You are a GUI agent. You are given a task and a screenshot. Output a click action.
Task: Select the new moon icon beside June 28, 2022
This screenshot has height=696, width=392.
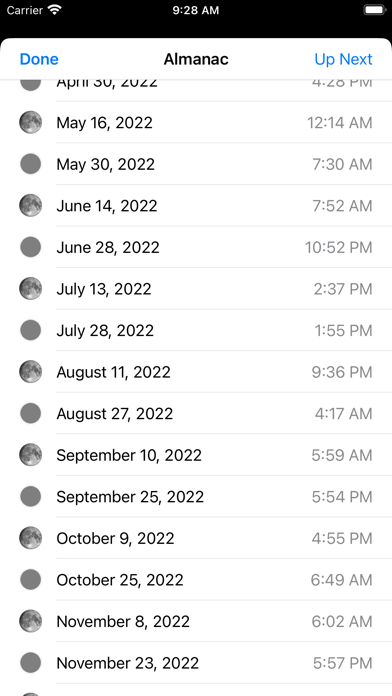coord(31,247)
